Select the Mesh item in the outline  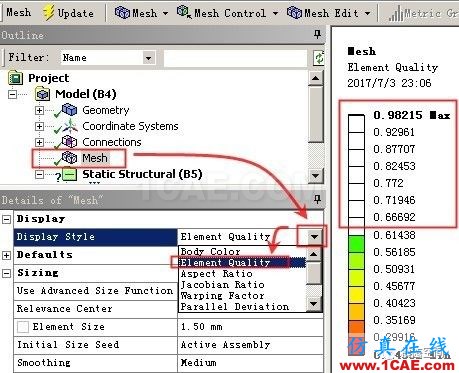click(x=95, y=158)
